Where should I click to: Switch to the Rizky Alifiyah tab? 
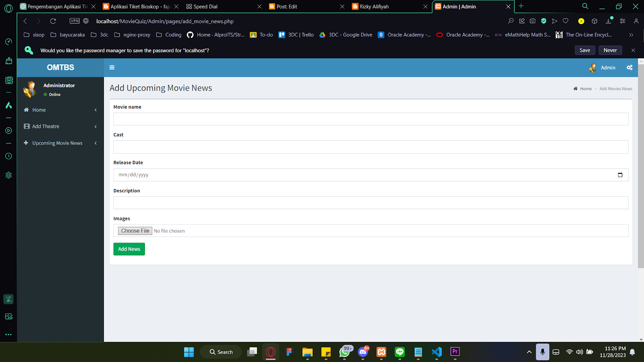pyautogui.click(x=390, y=6)
